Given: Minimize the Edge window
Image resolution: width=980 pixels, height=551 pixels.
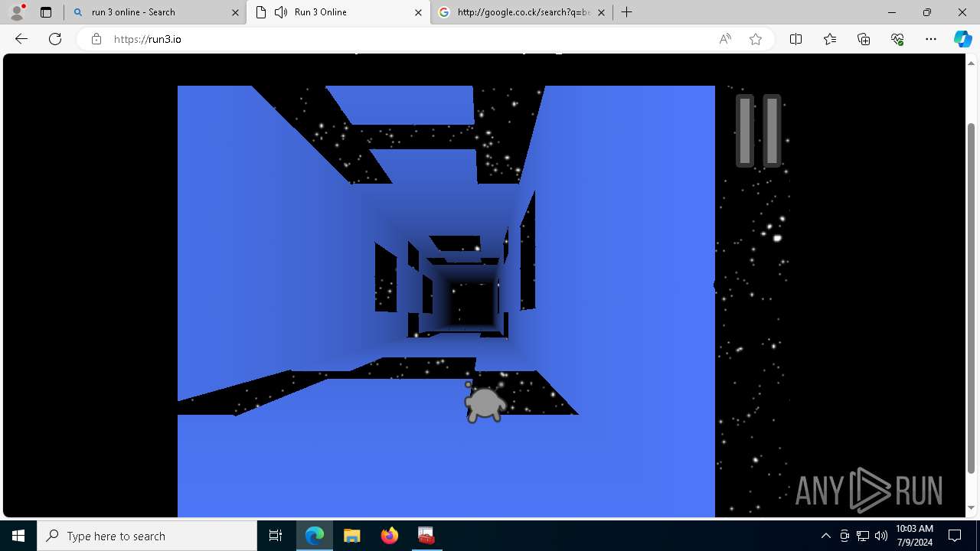Looking at the screenshot, I should click(892, 12).
